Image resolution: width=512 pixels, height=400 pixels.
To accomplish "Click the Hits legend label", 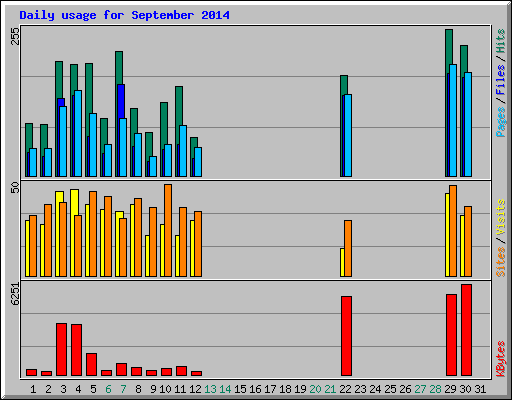I will 501,41.
